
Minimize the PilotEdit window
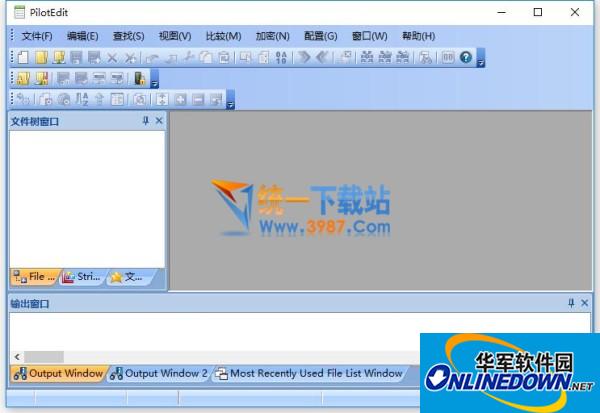[502, 12]
